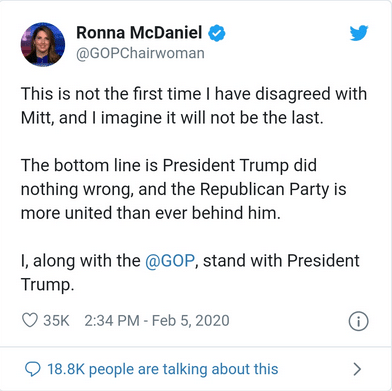Visit the @GOPChairwoman handle
392x391 pixels.
pos(140,53)
